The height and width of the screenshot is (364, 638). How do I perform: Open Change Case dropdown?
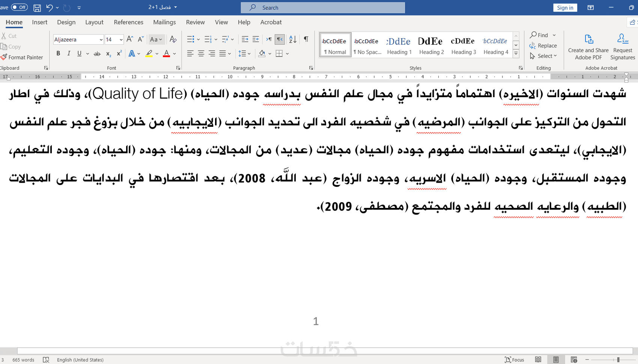156,39
